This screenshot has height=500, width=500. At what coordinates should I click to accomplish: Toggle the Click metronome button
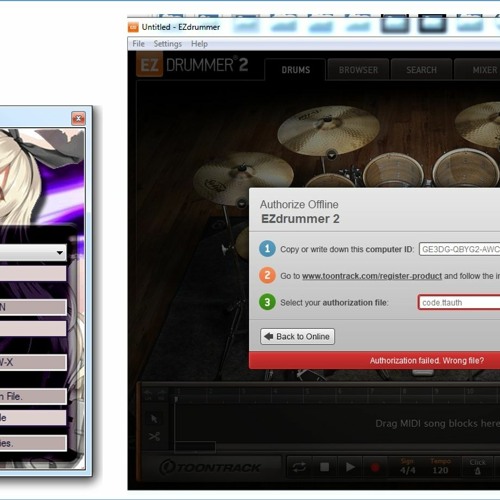(x=477, y=467)
